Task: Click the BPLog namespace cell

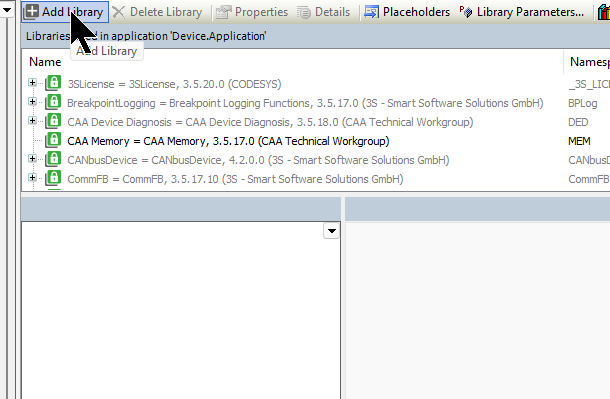Action: (x=582, y=103)
